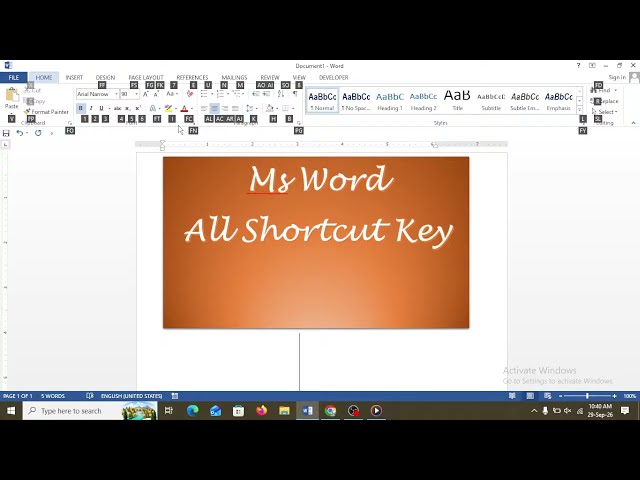Click the Undo icon
This screenshot has height=480, width=640.
[x=19, y=133]
